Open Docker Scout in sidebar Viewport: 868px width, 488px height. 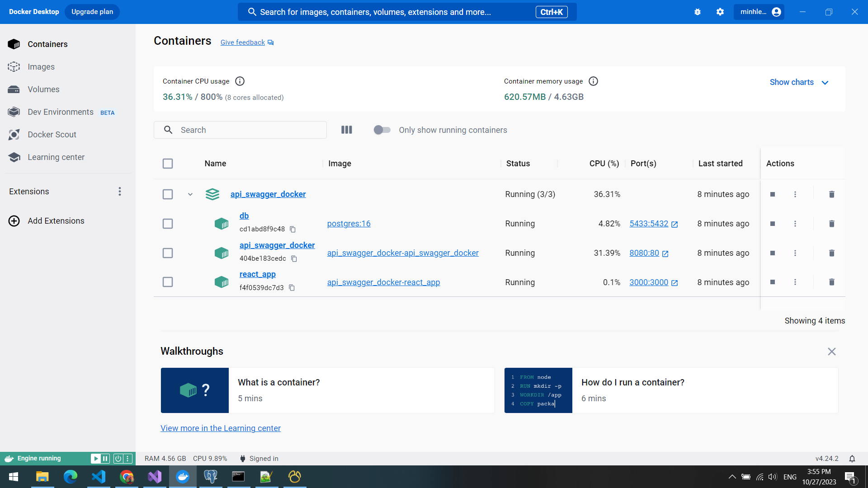pos(52,135)
